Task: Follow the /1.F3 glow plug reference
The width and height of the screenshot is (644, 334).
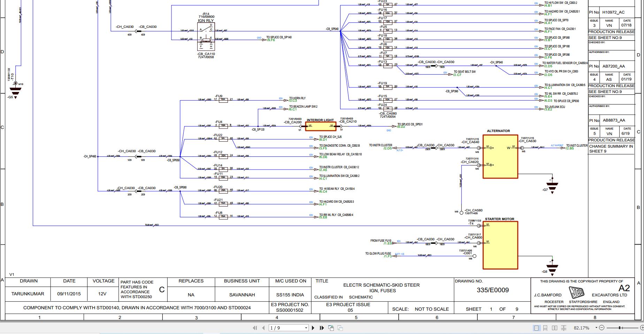Action: pyautogui.click(x=388, y=256)
